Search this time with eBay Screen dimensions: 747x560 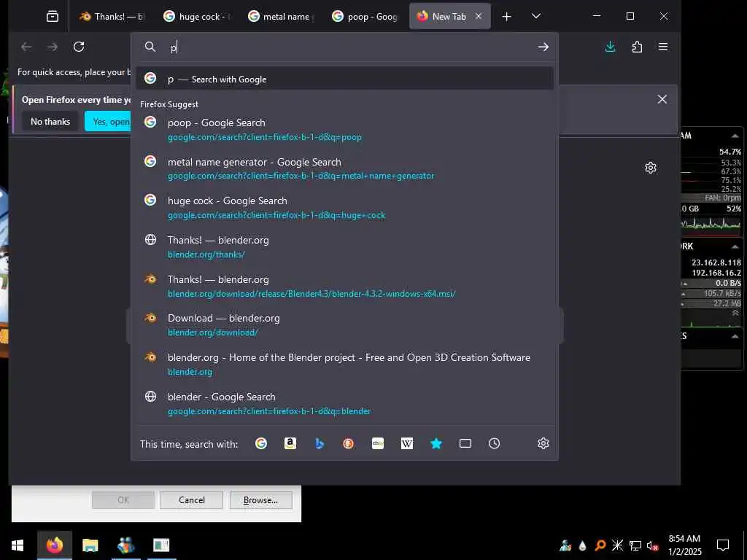pos(378,444)
